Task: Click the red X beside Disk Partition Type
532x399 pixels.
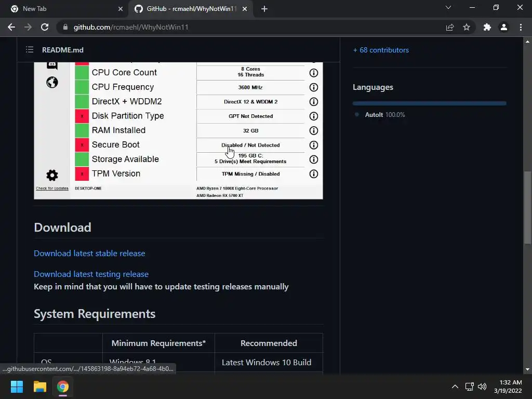Action: tap(82, 116)
